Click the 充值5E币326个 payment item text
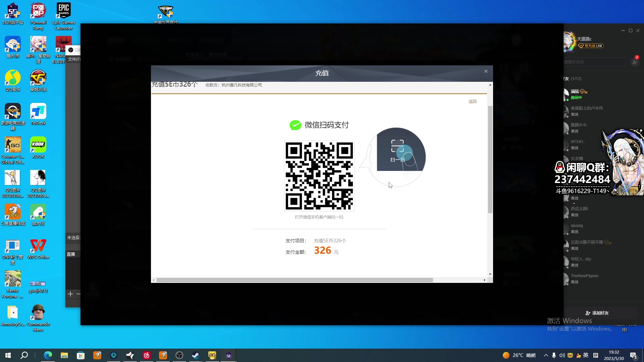Screen dimensions: 644x362 click(330, 241)
